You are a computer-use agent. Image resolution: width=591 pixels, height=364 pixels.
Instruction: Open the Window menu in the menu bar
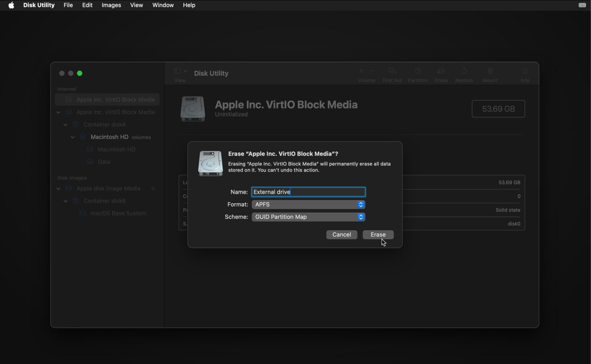(x=163, y=5)
